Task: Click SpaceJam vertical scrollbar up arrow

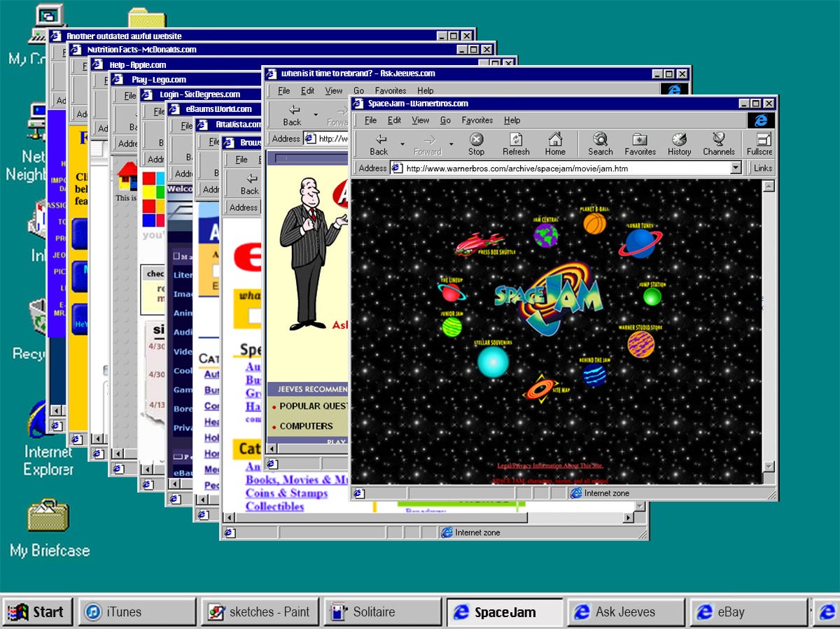Action: pos(769,186)
